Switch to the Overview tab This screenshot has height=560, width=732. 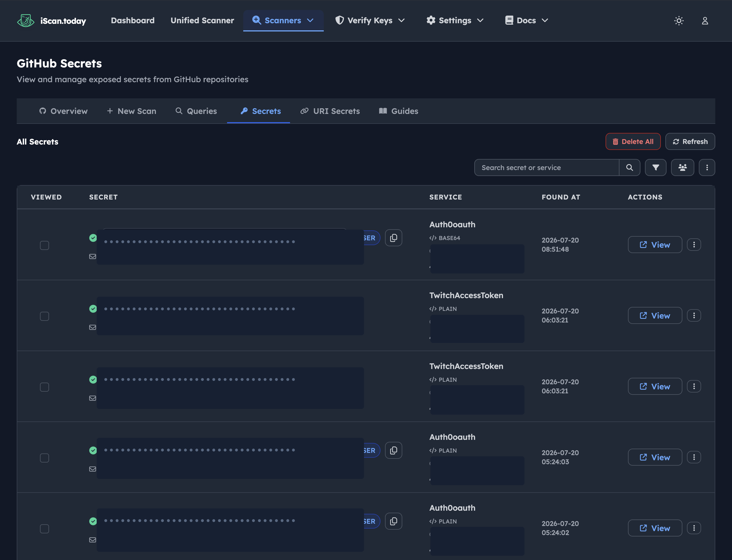pos(63,111)
